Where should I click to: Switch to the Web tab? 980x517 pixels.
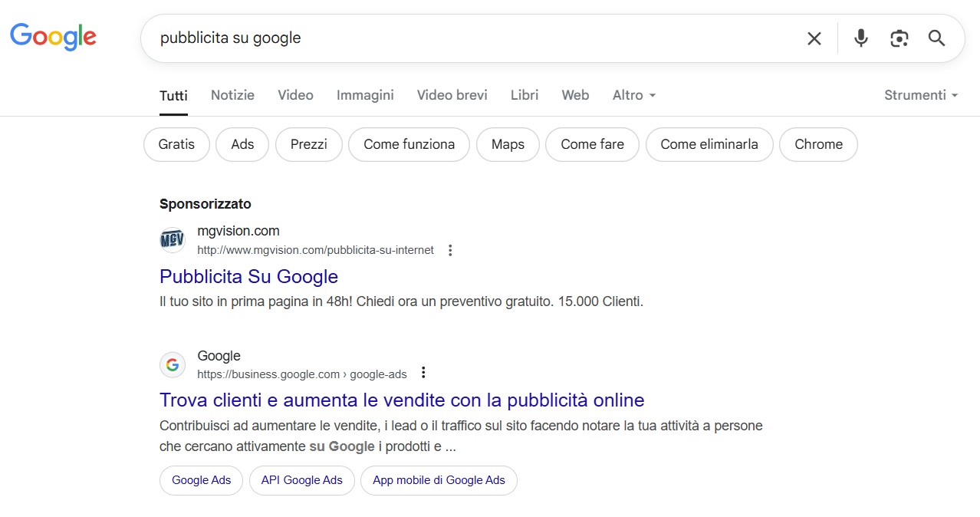click(x=575, y=95)
